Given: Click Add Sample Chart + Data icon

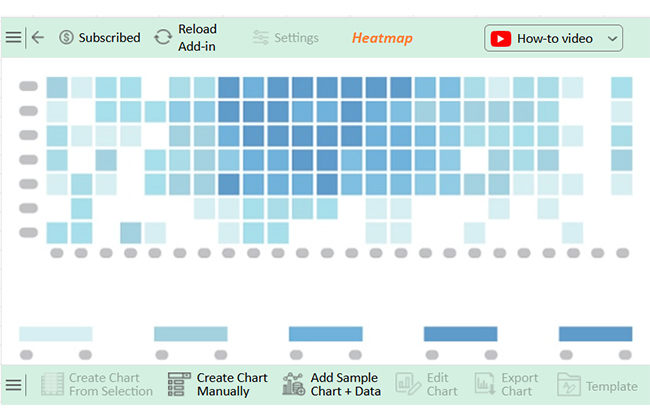Looking at the screenshot, I should tap(293, 384).
